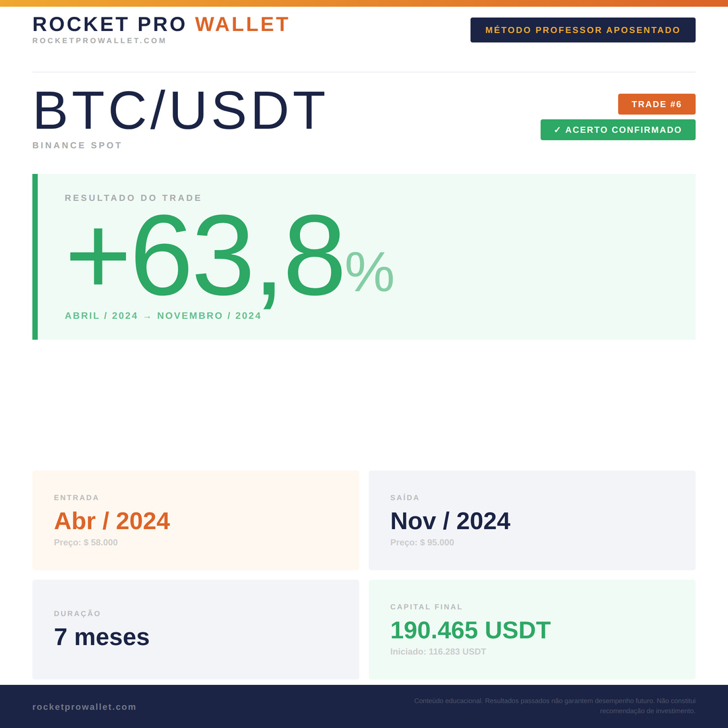Click the checkmark in Acerto Confirmado badge
728x728 pixels.
557,130
